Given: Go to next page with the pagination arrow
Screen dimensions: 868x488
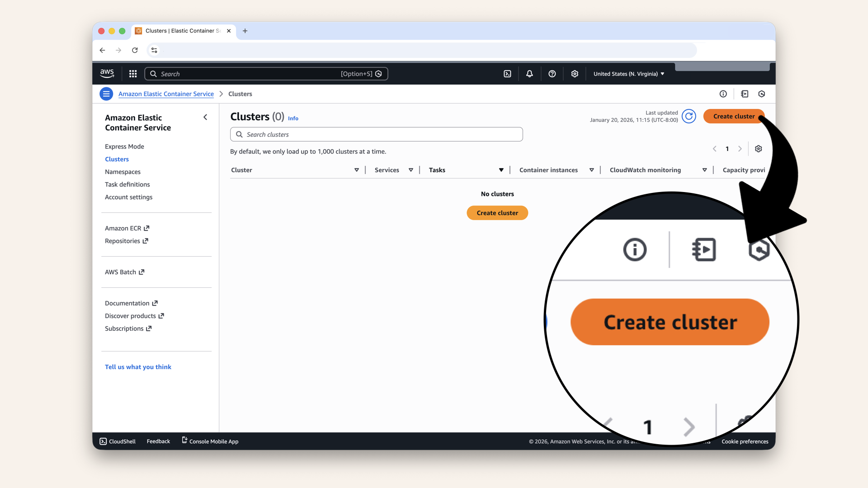Looking at the screenshot, I should pos(740,149).
